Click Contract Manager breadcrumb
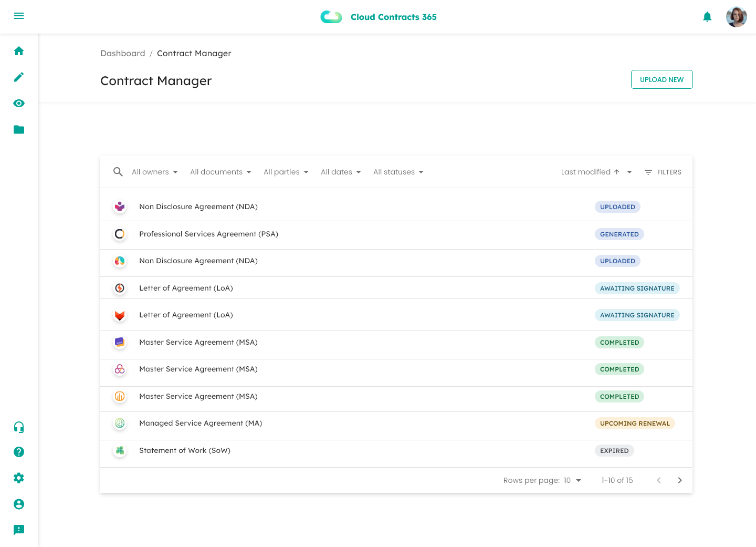The image size is (756, 547). (x=194, y=54)
